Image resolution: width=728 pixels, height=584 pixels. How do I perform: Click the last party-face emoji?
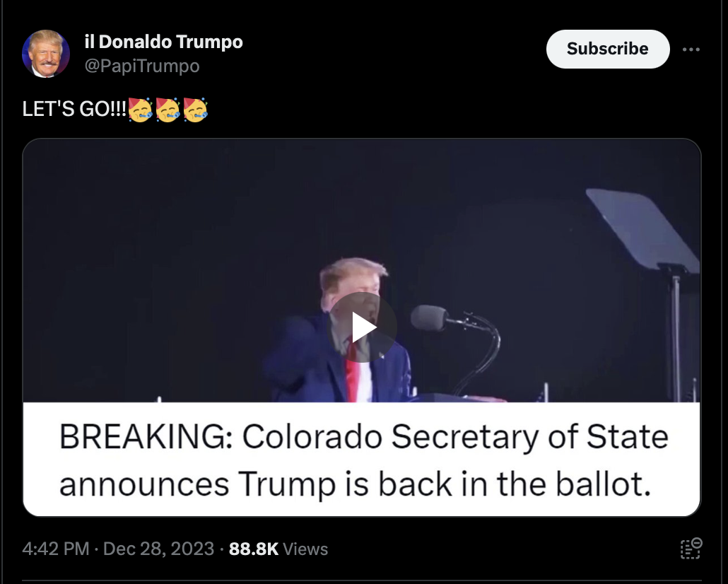196,110
